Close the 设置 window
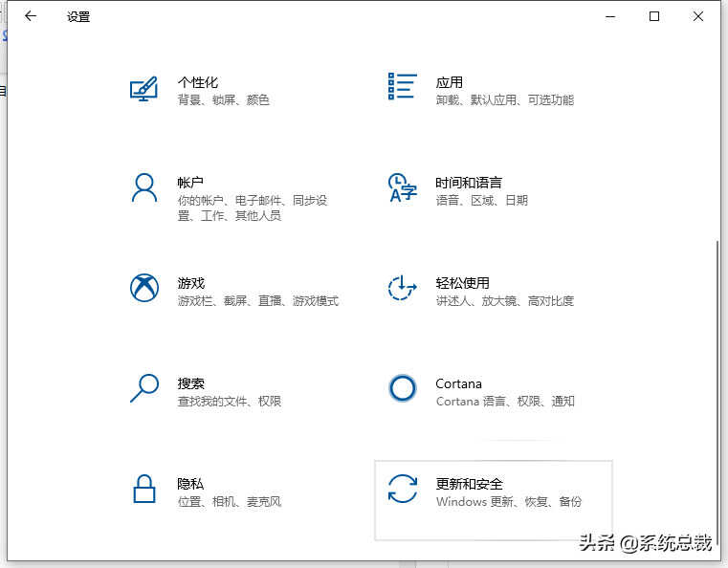The width and height of the screenshot is (728, 568). [697, 16]
